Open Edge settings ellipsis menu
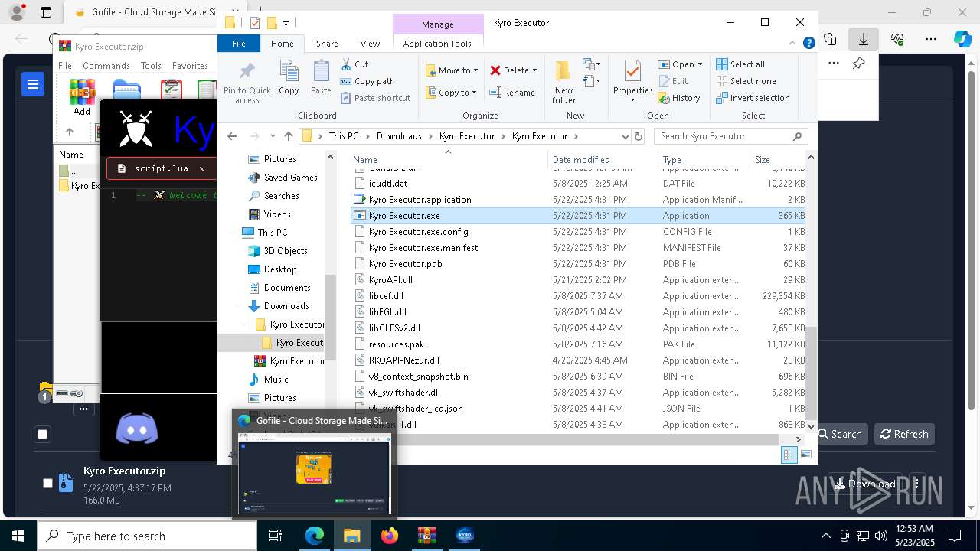This screenshot has width=980, height=551. coord(931,39)
